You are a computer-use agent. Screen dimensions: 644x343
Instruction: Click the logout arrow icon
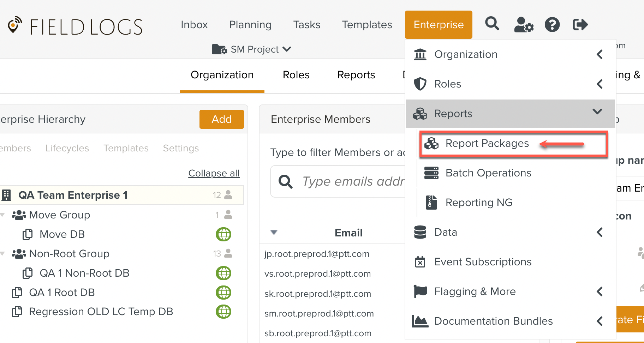[x=580, y=25]
